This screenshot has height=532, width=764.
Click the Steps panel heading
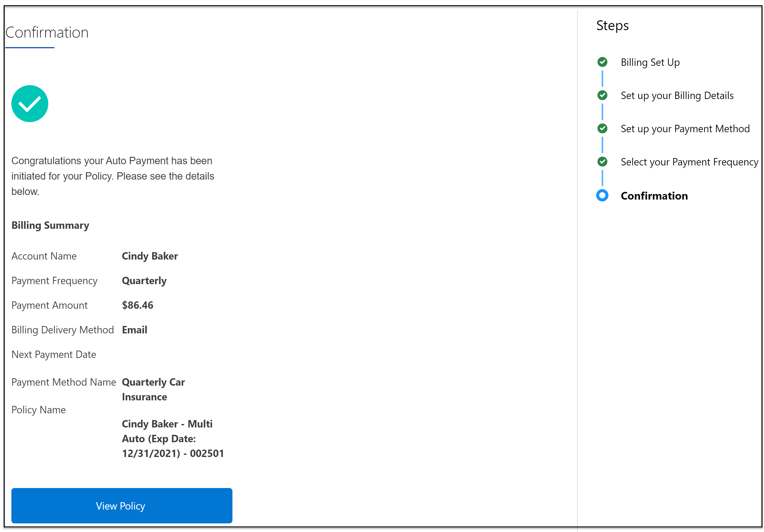click(x=613, y=26)
